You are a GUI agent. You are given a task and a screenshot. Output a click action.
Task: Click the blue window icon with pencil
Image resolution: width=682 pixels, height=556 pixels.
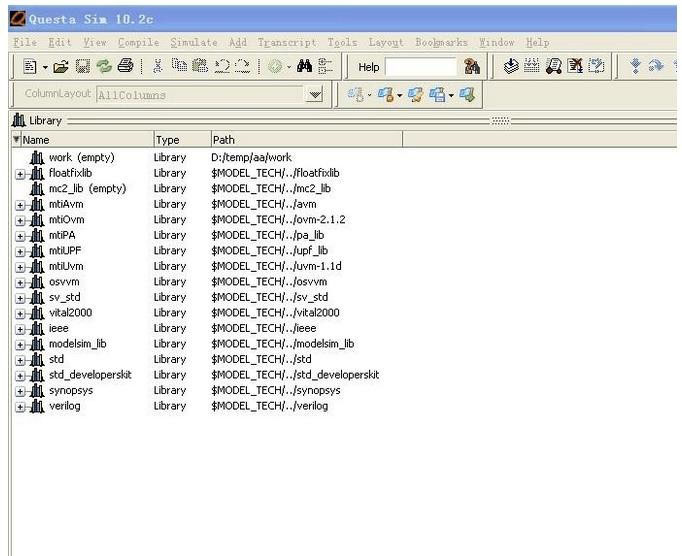(x=415, y=94)
